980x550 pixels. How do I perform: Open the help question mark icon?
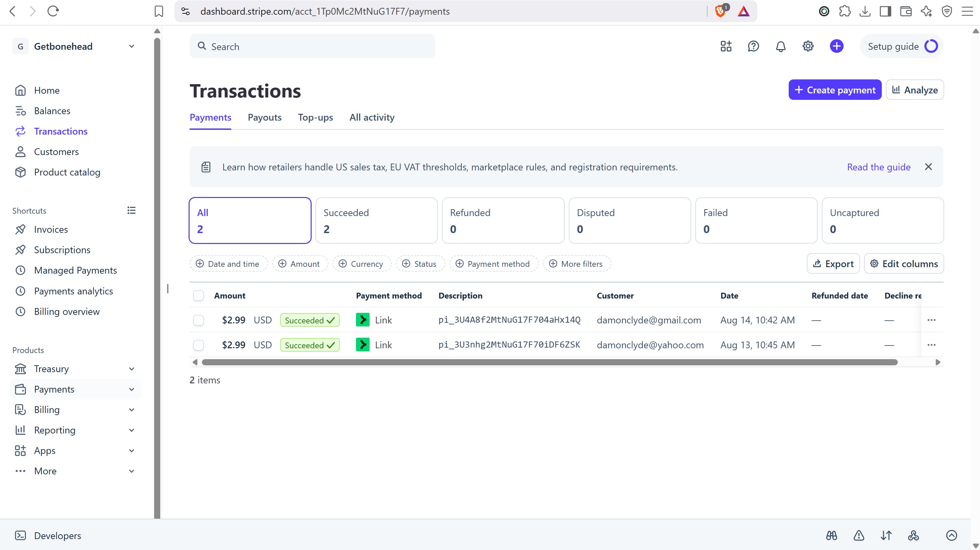point(753,46)
